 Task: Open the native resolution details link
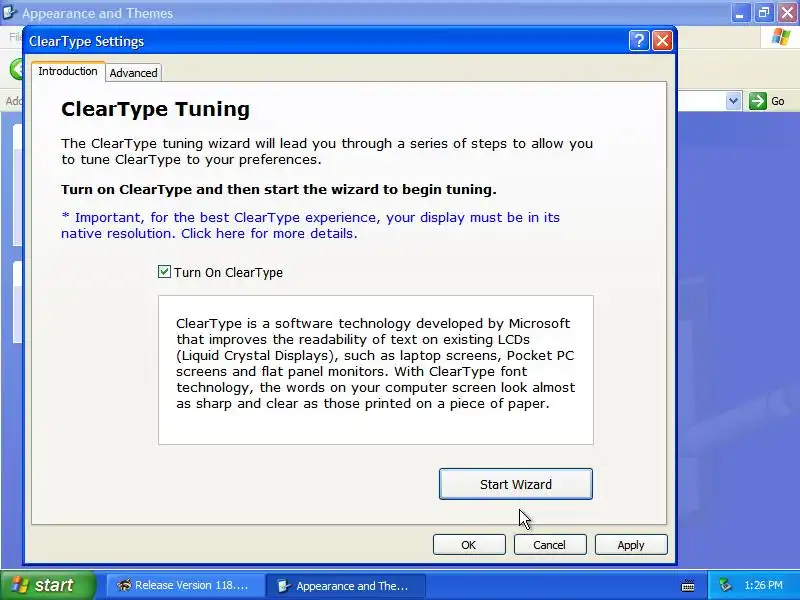pyautogui.click(x=310, y=226)
